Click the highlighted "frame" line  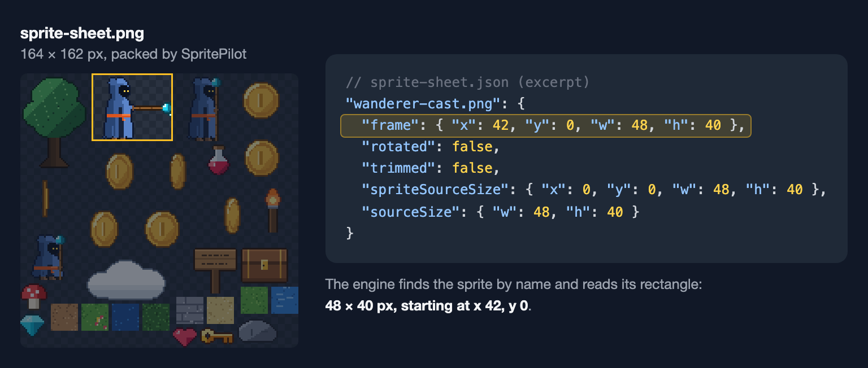(x=545, y=125)
